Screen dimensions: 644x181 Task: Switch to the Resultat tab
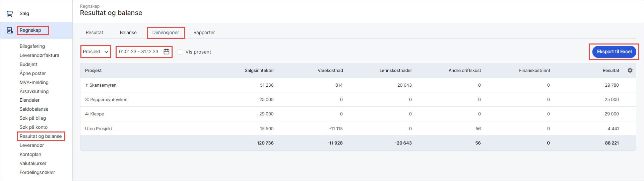click(x=94, y=32)
